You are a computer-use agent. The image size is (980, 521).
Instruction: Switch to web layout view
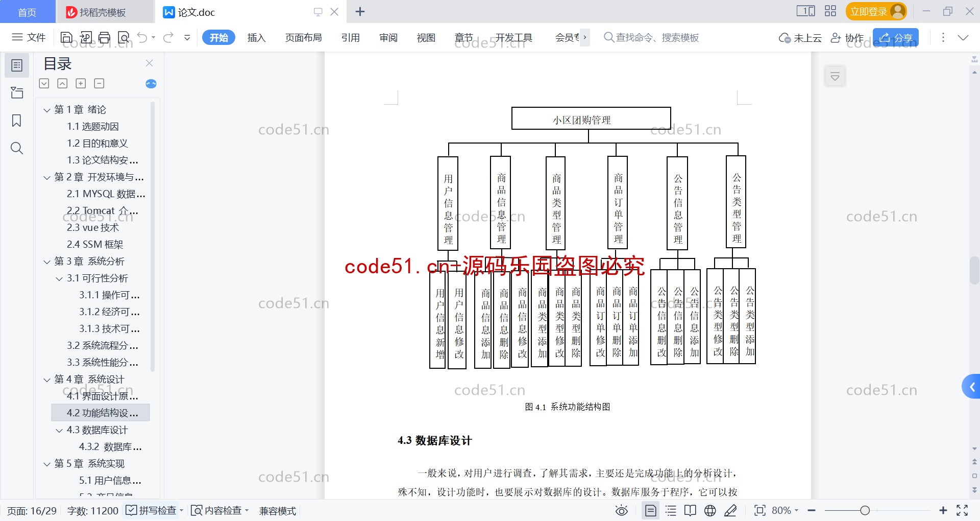point(710,510)
